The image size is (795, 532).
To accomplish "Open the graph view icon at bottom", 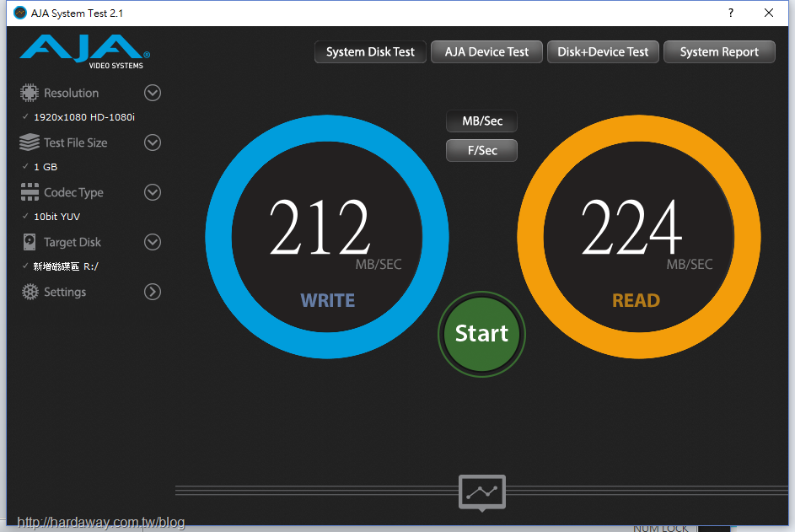I will pos(482,492).
